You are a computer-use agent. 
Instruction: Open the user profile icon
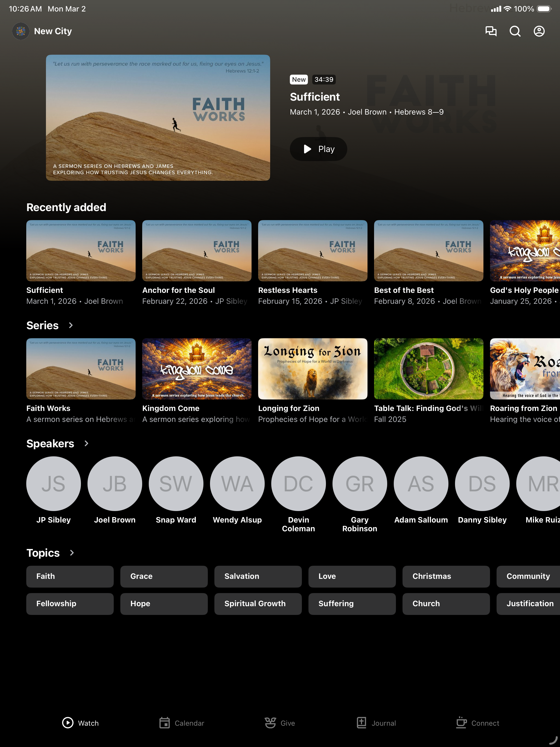pos(539,31)
